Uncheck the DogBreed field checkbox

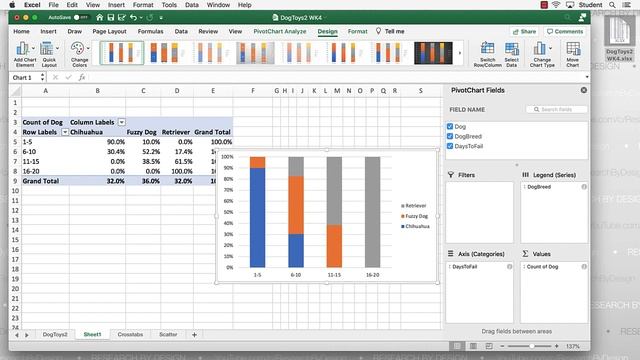pyautogui.click(x=450, y=136)
